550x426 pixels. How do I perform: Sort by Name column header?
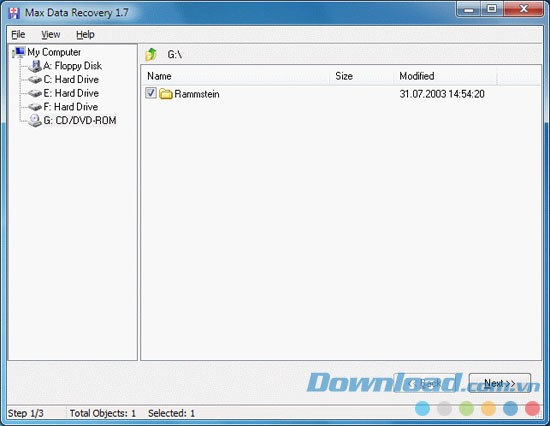pos(235,76)
